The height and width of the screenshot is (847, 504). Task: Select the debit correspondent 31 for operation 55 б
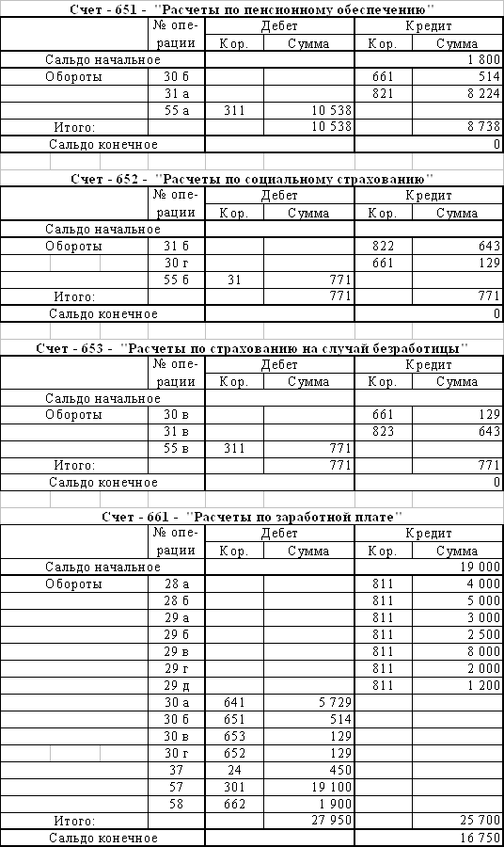(x=234, y=280)
